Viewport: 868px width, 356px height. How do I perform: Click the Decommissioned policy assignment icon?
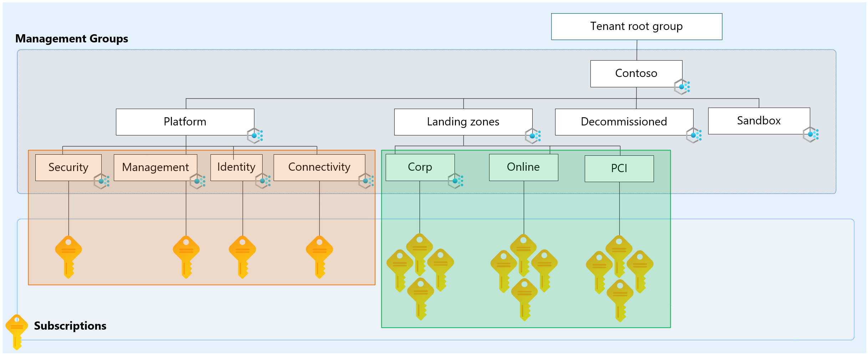[x=694, y=135]
